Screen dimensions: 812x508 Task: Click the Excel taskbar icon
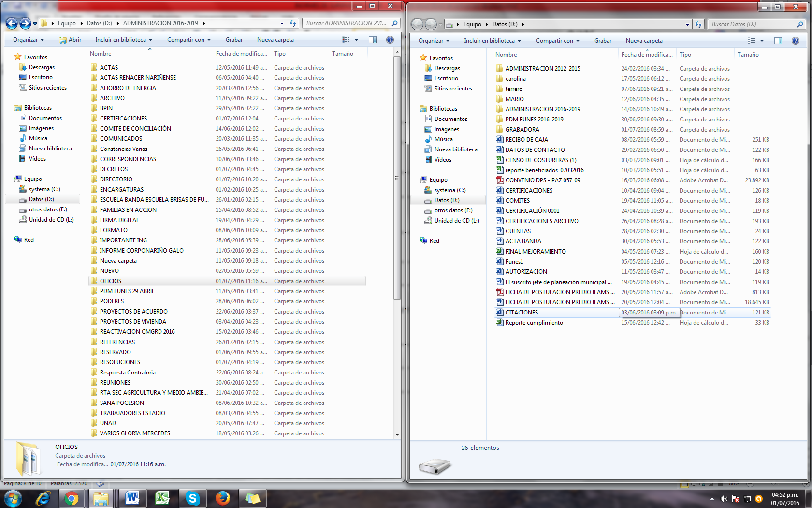162,498
